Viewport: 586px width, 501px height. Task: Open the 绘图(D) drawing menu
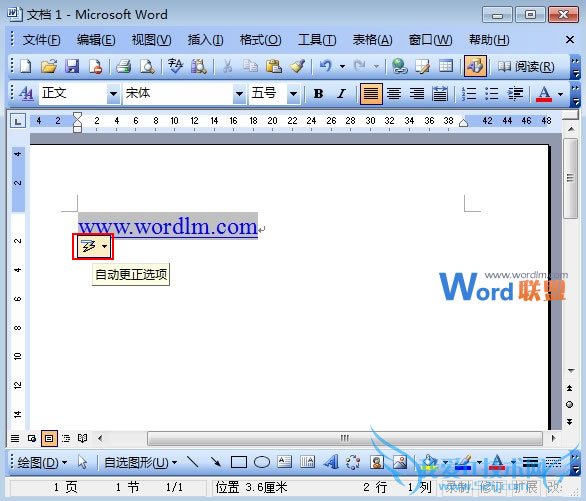coord(42,463)
